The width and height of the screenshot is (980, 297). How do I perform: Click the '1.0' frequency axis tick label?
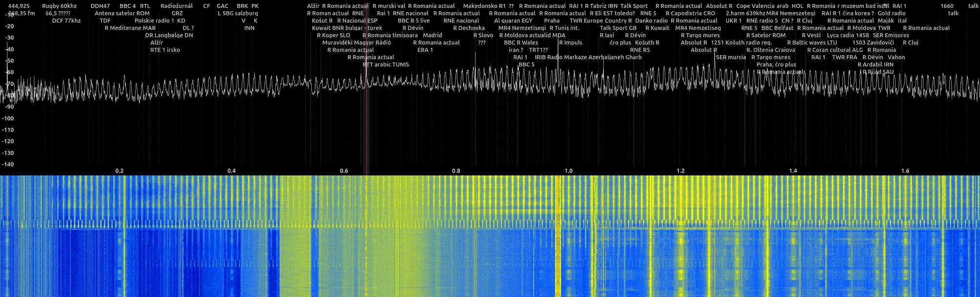[568, 171]
